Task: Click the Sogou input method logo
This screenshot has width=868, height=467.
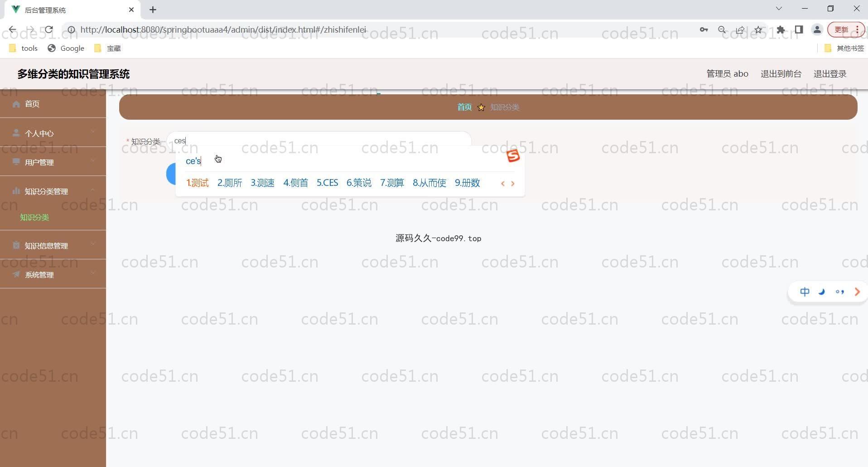Action: [513, 156]
